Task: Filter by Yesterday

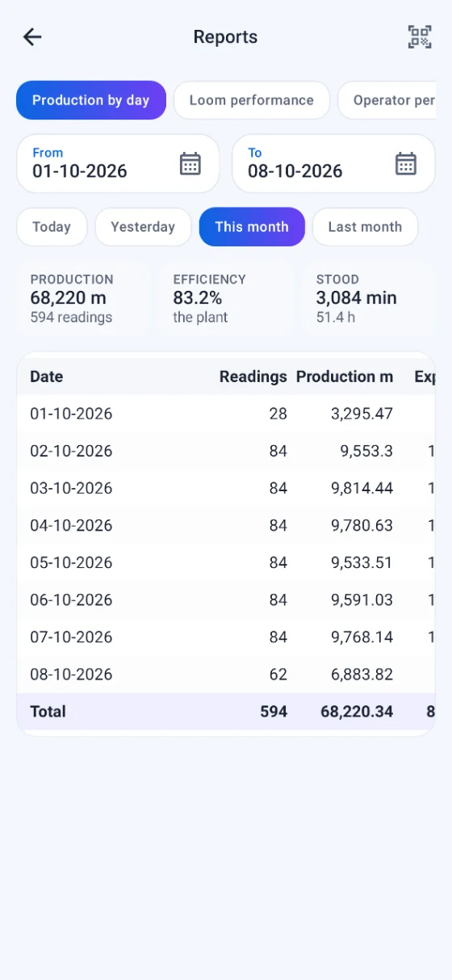Action: pyautogui.click(x=143, y=227)
